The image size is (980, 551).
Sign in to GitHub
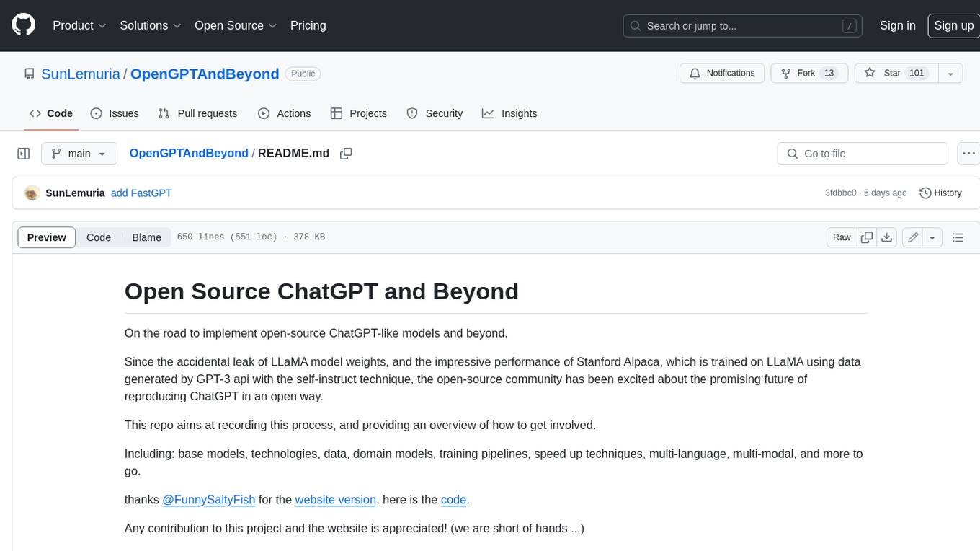pyautogui.click(x=897, y=25)
